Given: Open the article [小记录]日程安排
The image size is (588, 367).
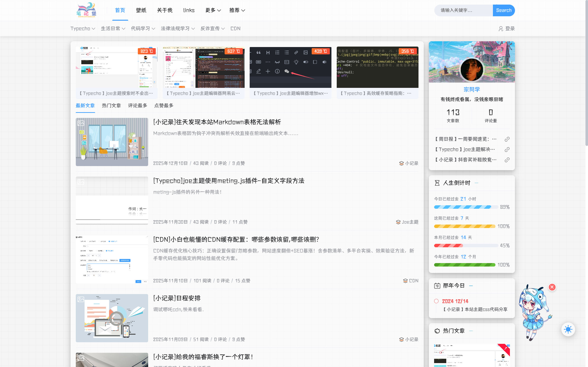Looking at the screenshot, I should click(177, 298).
